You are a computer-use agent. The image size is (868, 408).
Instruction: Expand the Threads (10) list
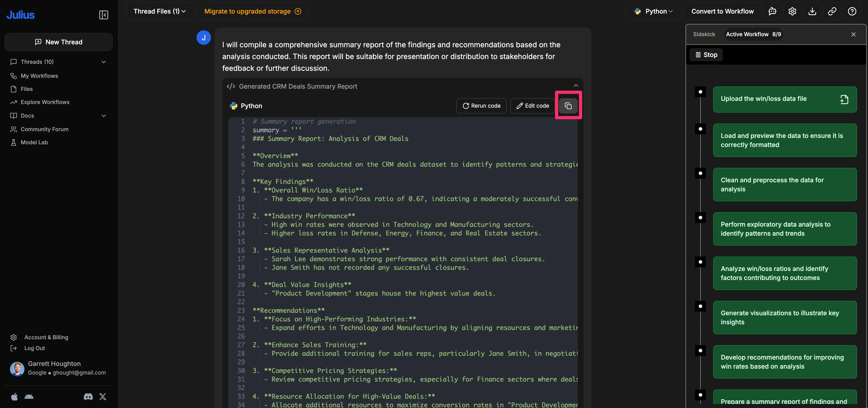tap(103, 62)
